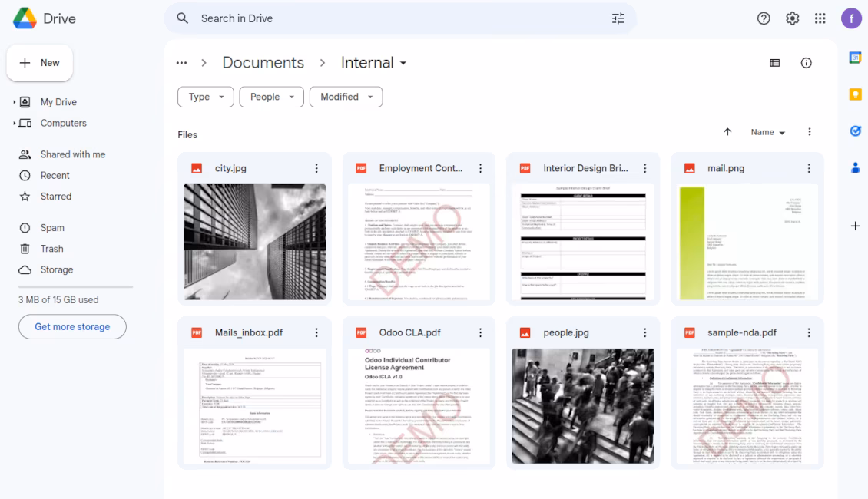The height and width of the screenshot is (499, 868).
Task: Select the sample-nda.pdf thumbnail
Action: (x=747, y=406)
